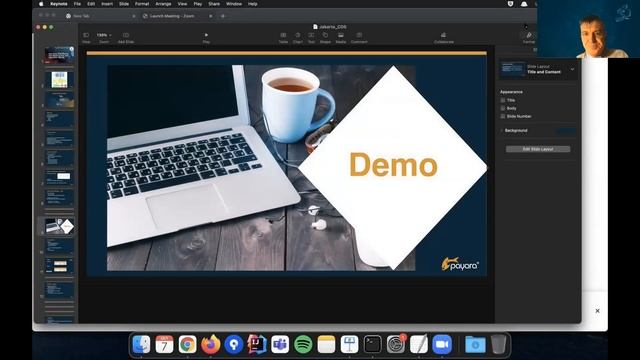
Task: Click the Demo title text on slide
Action: point(393,164)
